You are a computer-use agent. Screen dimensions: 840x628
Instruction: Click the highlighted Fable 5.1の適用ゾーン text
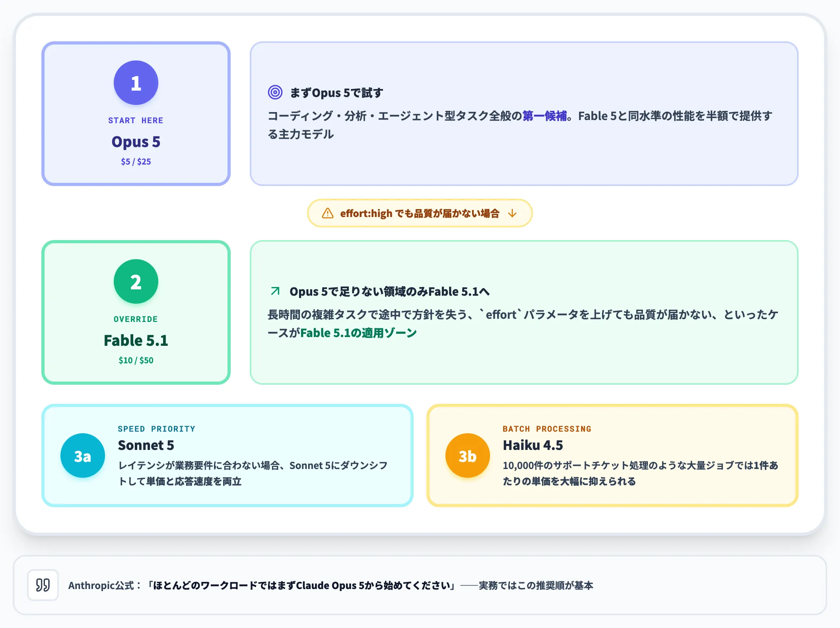[x=358, y=333]
